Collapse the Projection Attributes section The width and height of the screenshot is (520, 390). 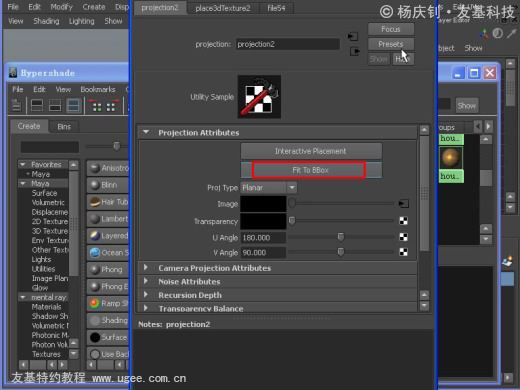(146, 132)
